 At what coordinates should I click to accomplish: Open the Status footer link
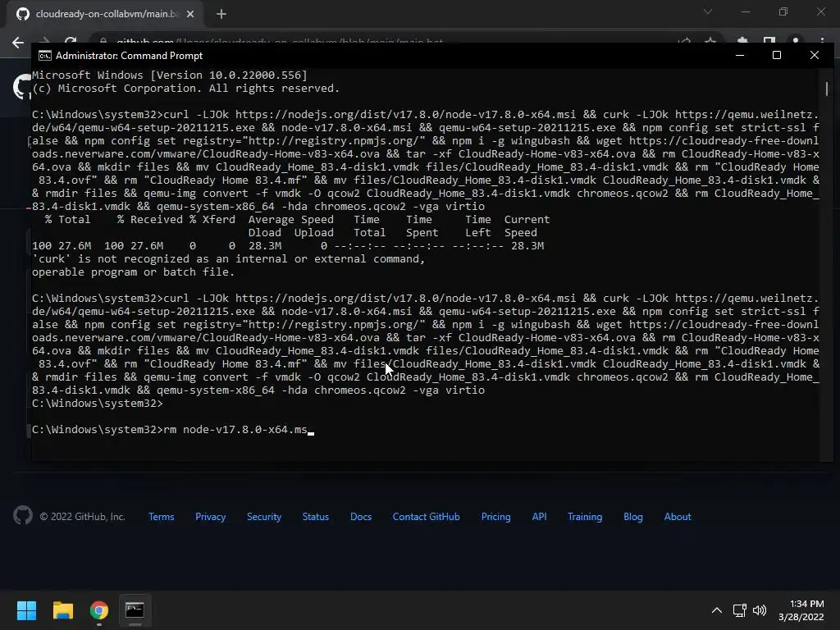pos(316,517)
